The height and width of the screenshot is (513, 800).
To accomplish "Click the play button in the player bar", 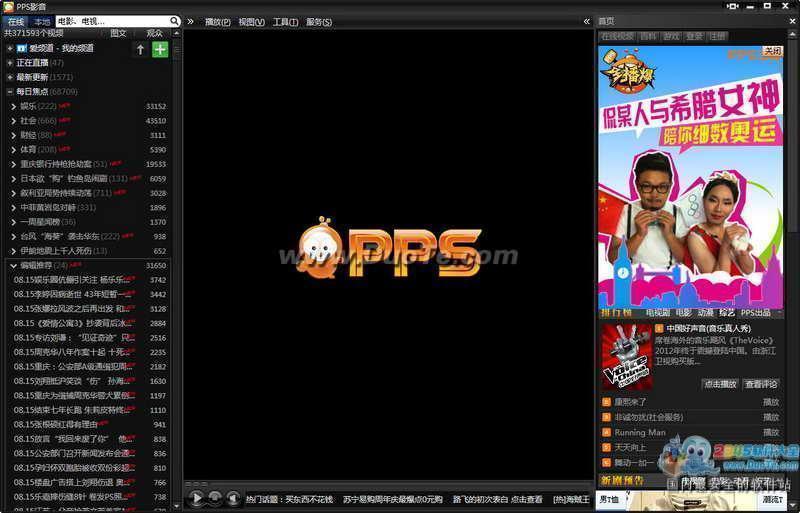I will pyautogui.click(x=196, y=498).
